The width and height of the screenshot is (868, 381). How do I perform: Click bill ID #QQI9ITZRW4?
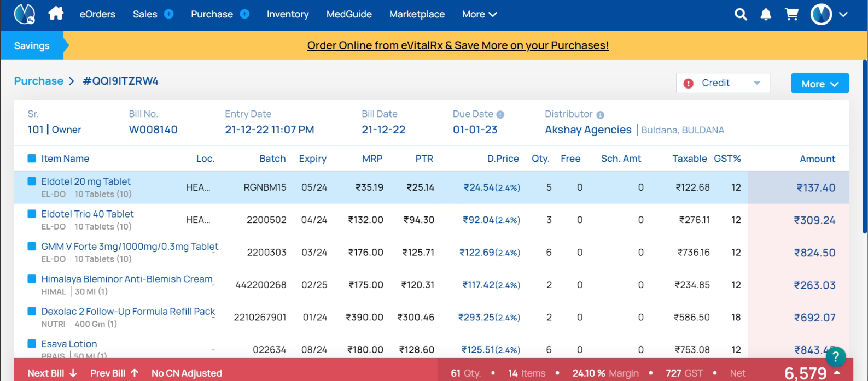click(x=120, y=81)
